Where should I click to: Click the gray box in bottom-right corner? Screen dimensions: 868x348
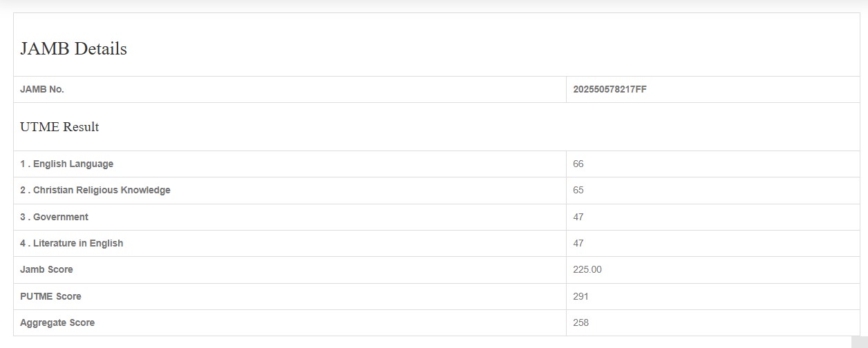[859, 341]
